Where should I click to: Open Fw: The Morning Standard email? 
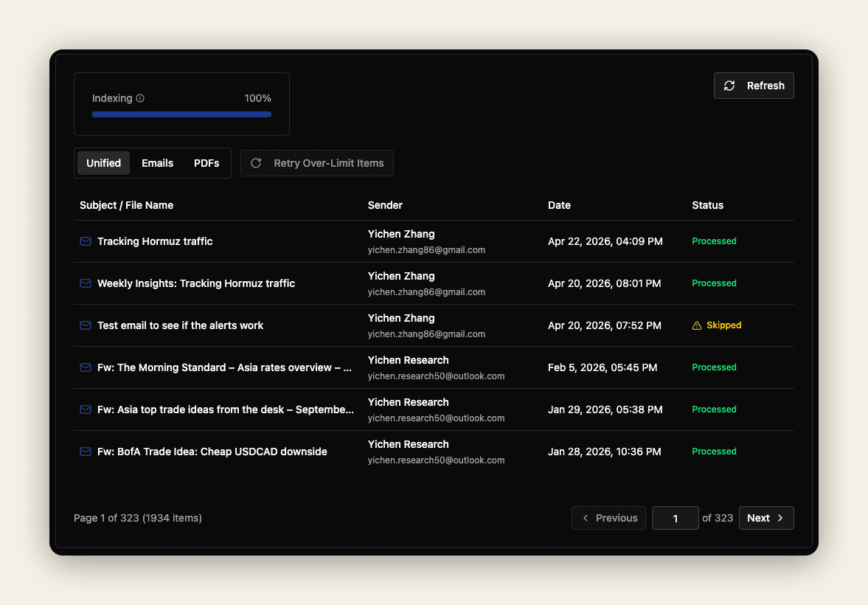click(x=224, y=367)
